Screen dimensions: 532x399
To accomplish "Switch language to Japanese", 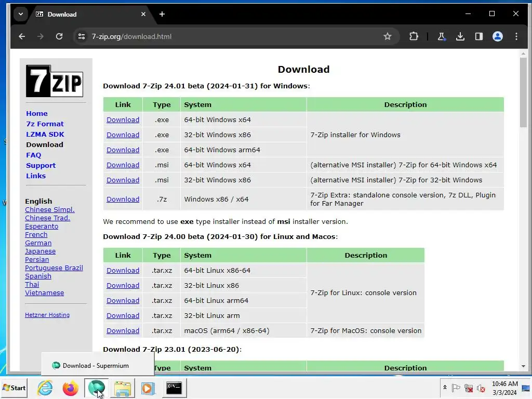I will click(40, 251).
